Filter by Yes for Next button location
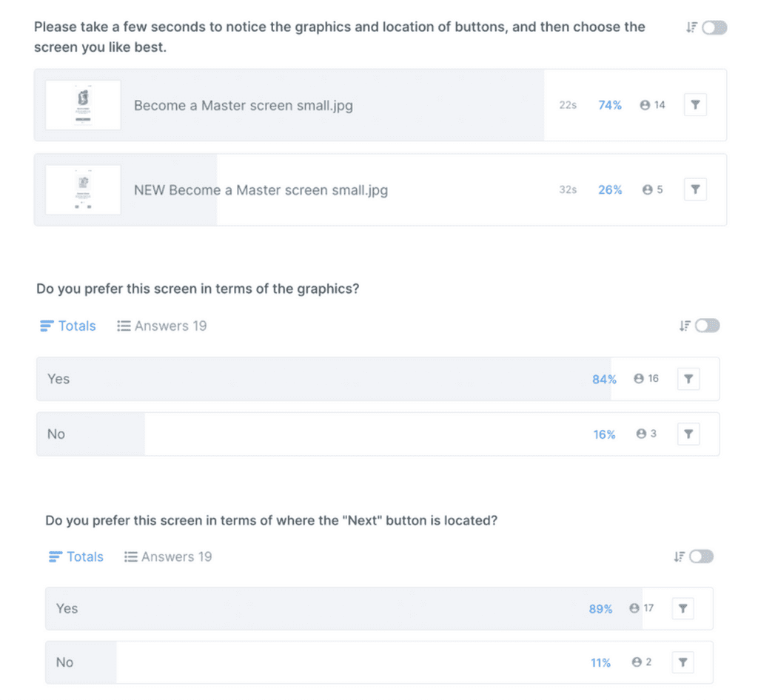 coord(682,608)
